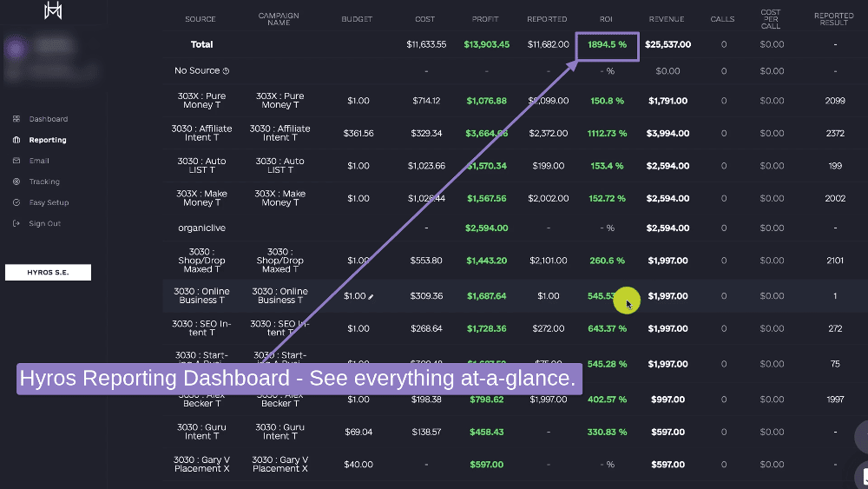Click total revenue $25,537.00
Viewport: 868px width, 489px height.
tap(667, 44)
